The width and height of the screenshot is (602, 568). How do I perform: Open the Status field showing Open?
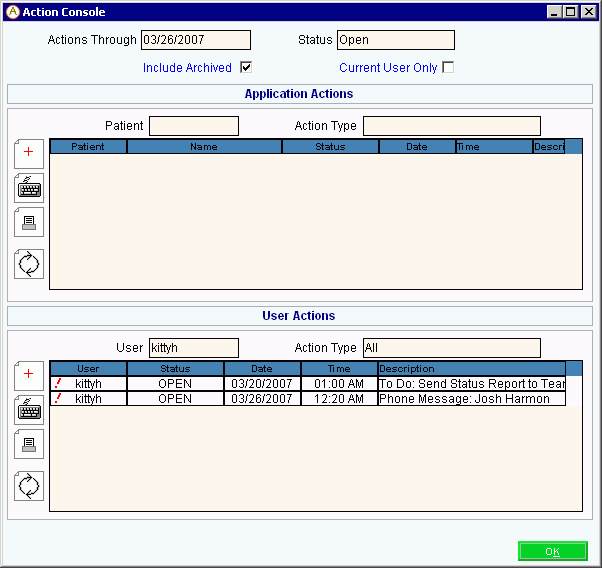pyautogui.click(x=395, y=40)
